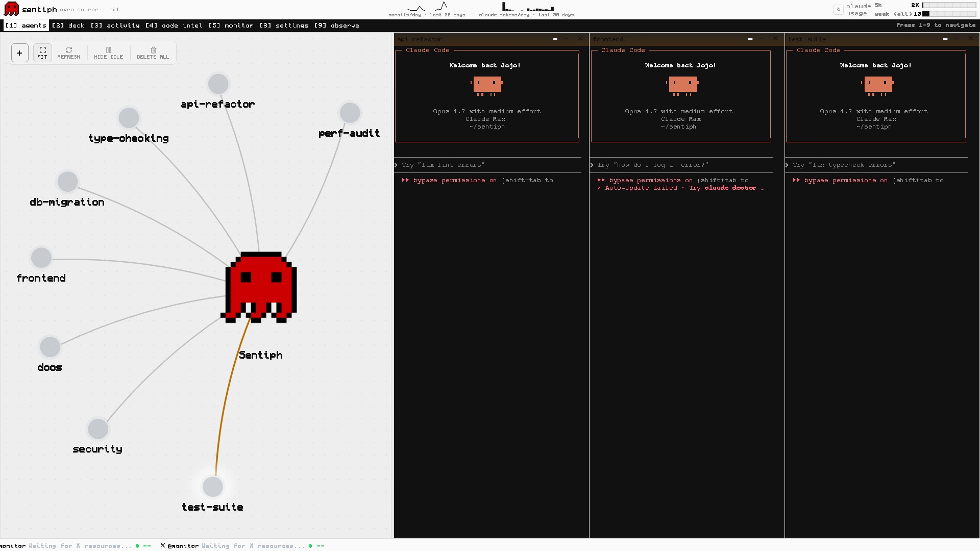Select the db-migration agent node
Screen dimensions: 980x551
point(67,182)
